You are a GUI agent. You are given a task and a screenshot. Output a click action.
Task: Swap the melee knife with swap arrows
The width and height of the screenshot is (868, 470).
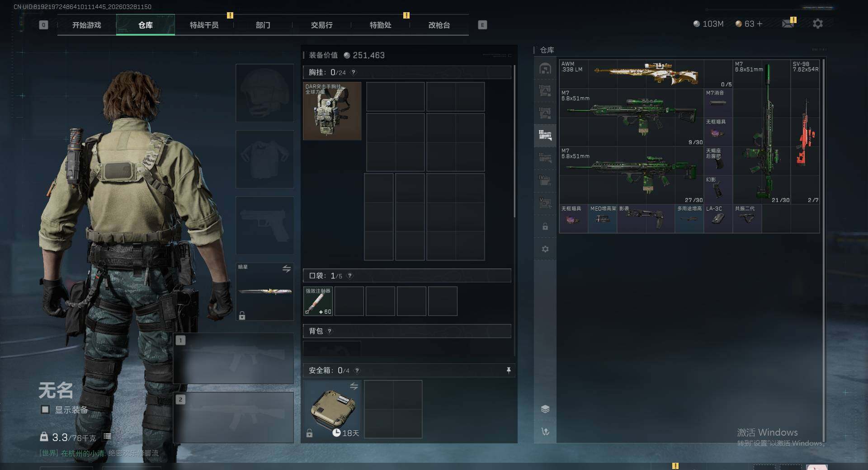click(287, 269)
